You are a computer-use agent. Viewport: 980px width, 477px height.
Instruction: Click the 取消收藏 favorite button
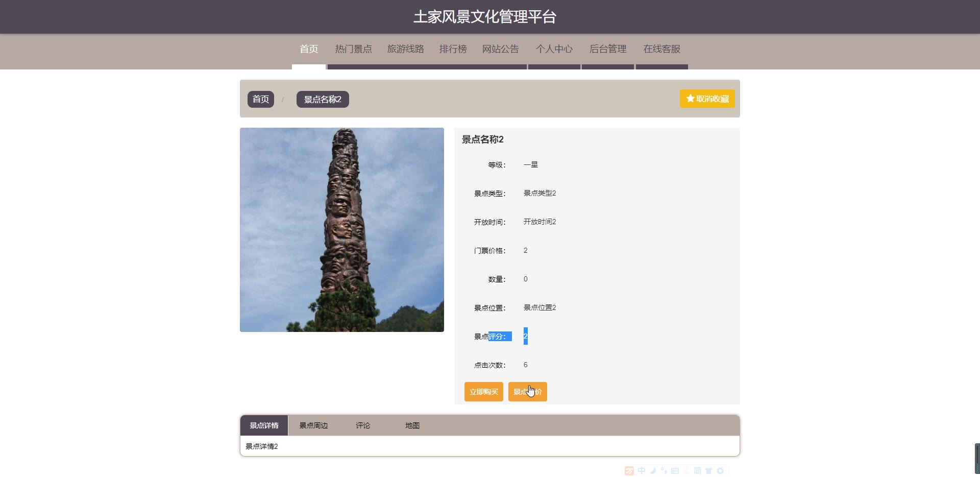point(707,99)
